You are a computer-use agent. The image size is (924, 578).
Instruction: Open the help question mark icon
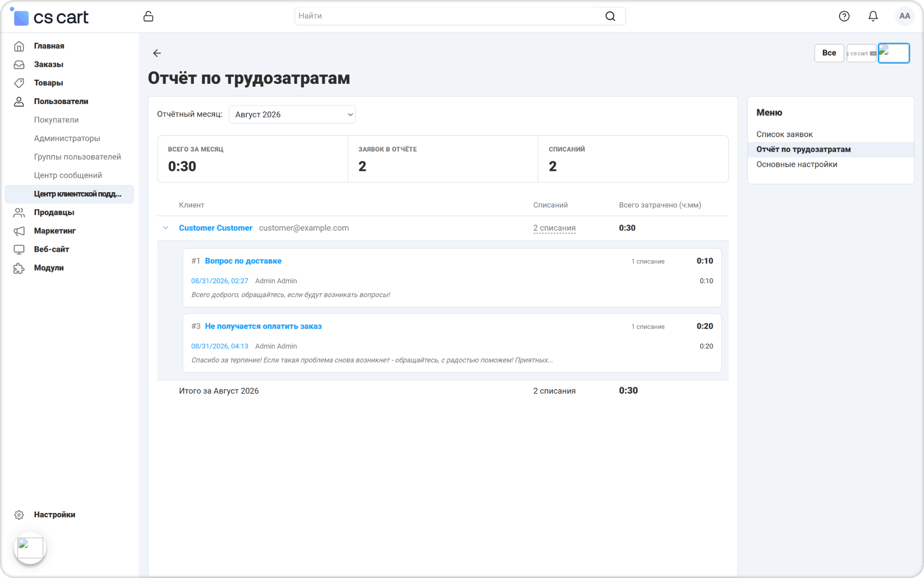(844, 16)
